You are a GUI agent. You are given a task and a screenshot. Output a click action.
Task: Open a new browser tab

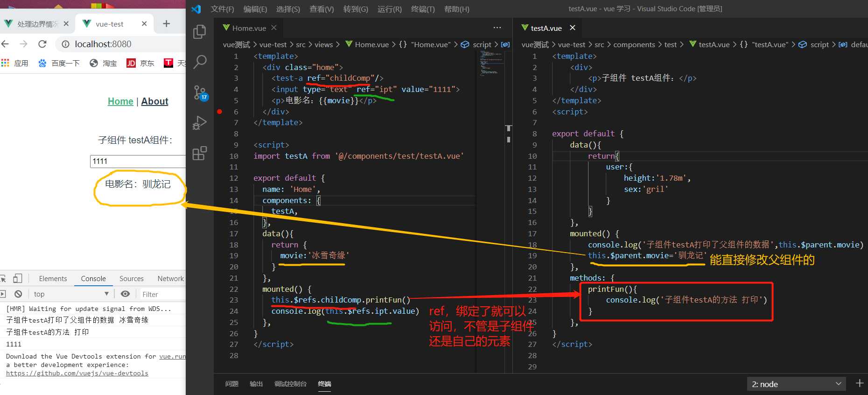coord(167,24)
